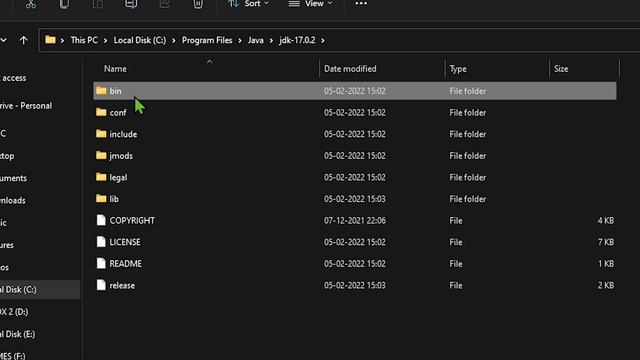Image resolution: width=640 pixels, height=360 pixels.
Task: Click the 7 KB size of LICENSE
Action: coord(606,242)
